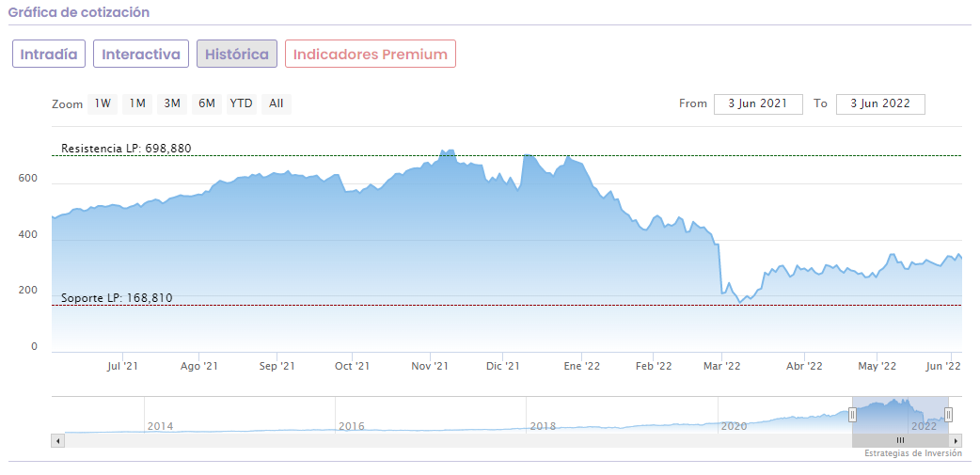Click the Soporte LP 168,810 line label
Viewport: 980px width, 475px height.
tap(117, 298)
